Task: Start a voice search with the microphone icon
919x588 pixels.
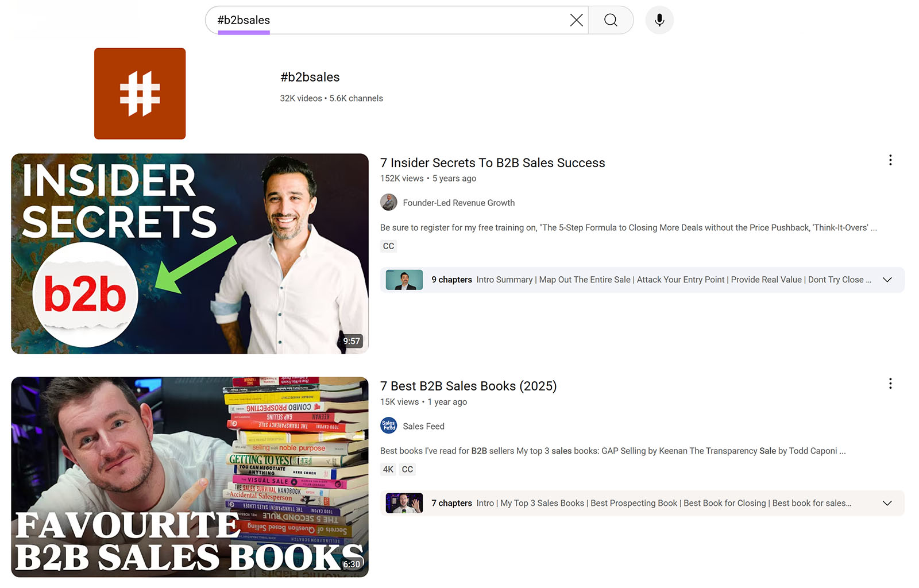Action: 659,20
